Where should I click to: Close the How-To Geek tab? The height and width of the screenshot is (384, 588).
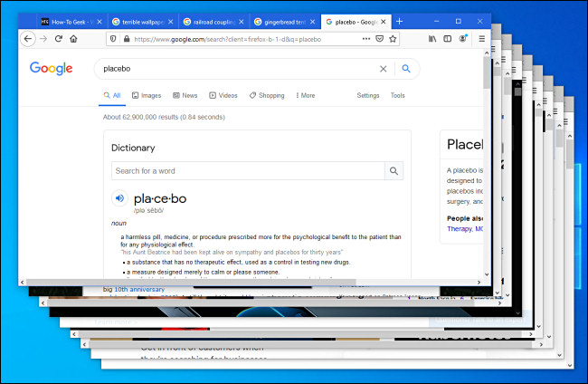[x=100, y=22]
